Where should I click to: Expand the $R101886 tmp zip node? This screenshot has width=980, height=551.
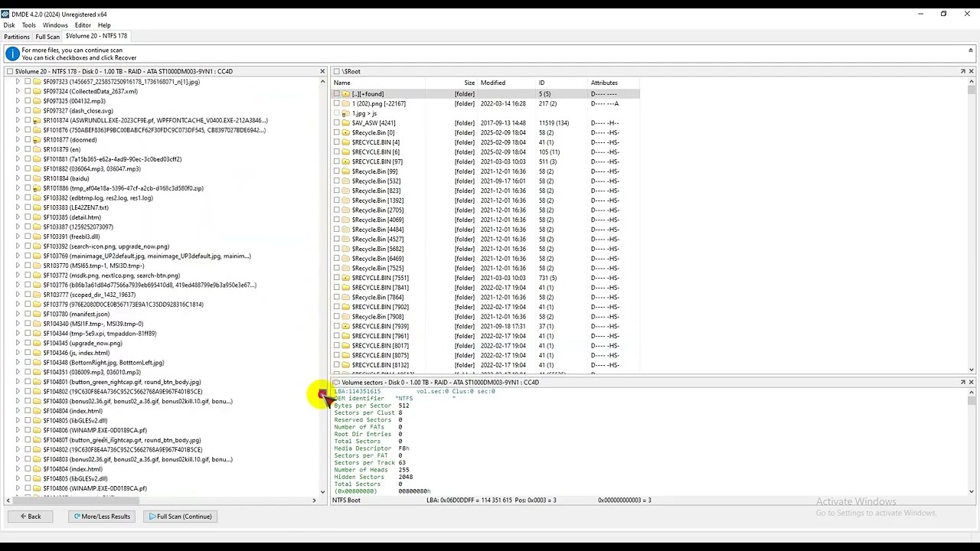[x=18, y=188]
